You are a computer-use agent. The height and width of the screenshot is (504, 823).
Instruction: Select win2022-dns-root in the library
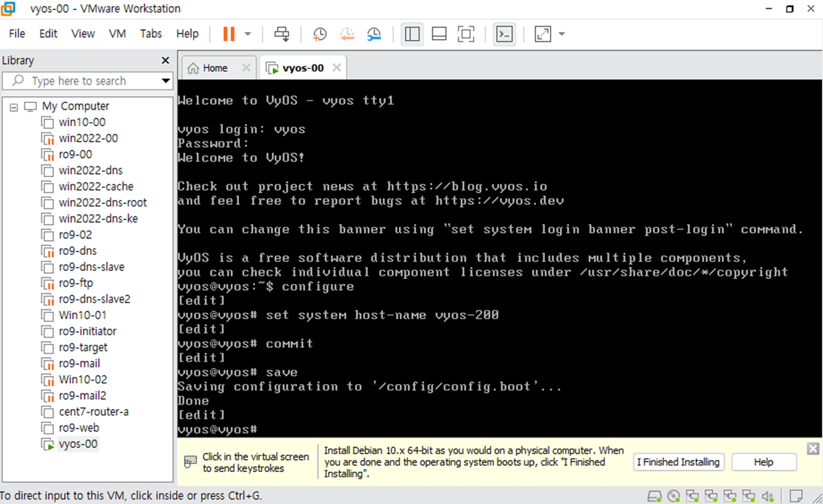(103, 202)
